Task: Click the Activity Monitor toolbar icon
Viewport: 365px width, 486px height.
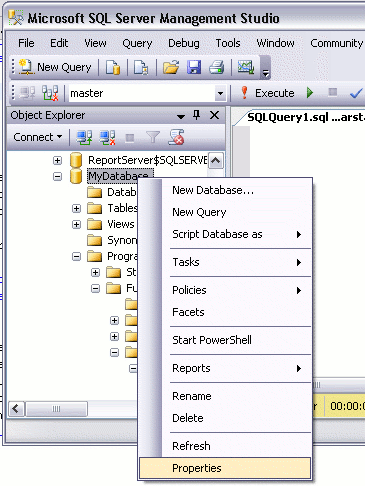Action: (246, 67)
